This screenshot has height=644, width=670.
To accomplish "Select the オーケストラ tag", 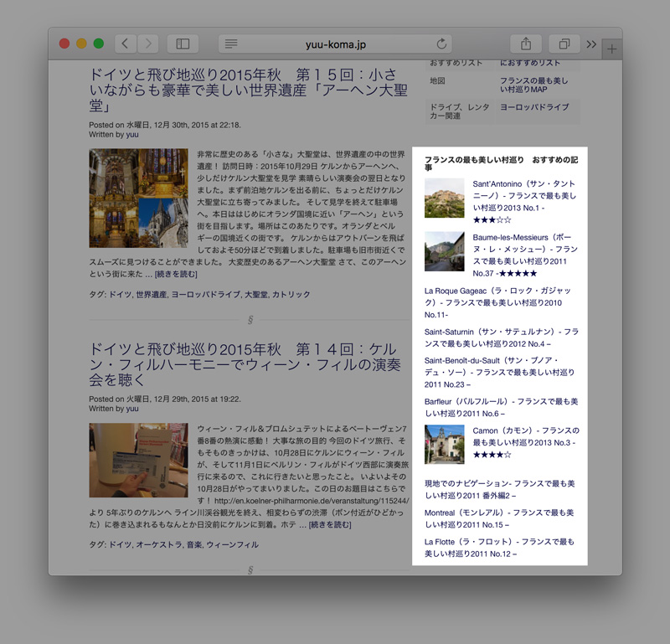I will click(158, 544).
